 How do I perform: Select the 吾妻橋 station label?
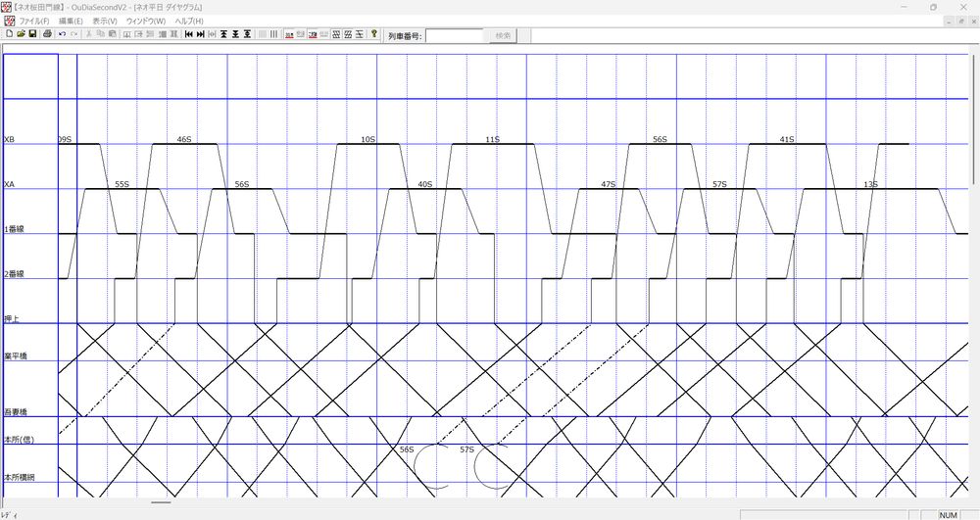pos(16,412)
